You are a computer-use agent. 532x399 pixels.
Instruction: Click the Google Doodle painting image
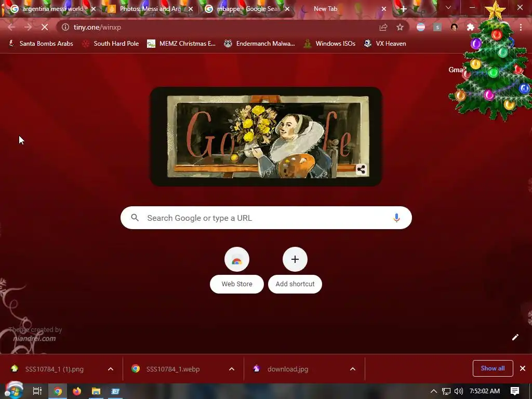point(266,137)
